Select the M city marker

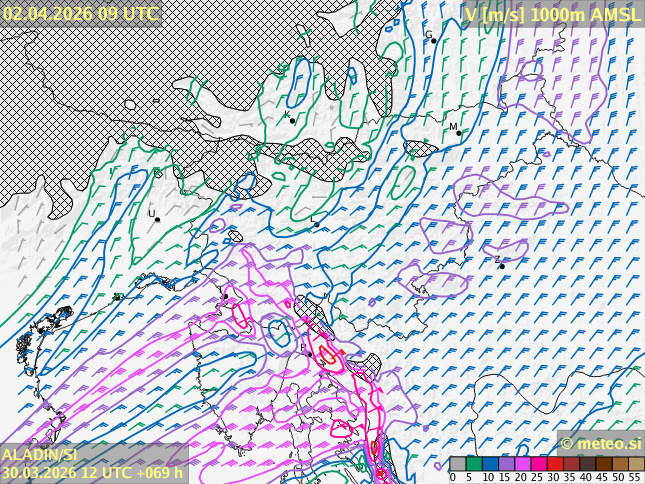pos(458,132)
